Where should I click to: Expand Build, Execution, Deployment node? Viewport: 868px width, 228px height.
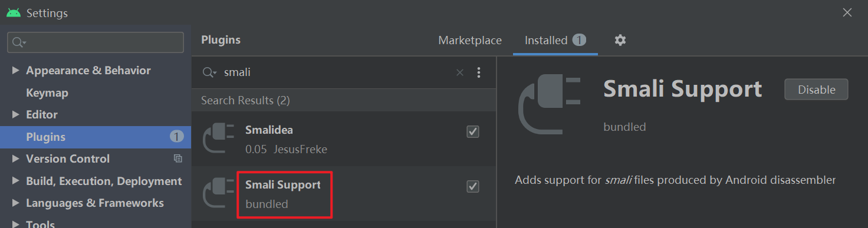point(15,181)
